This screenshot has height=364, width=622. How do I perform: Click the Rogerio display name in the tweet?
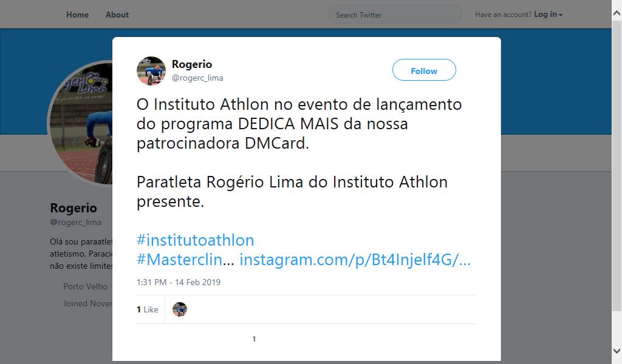[x=191, y=64]
